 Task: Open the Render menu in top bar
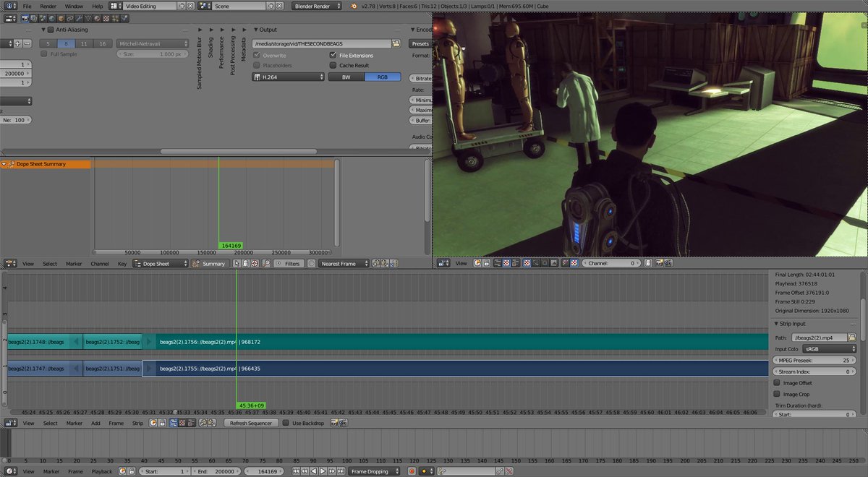[48, 6]
